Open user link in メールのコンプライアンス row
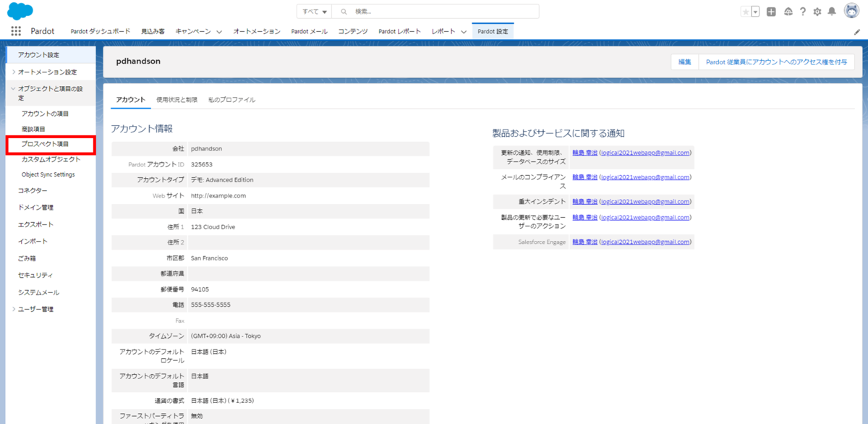Image resolution: width=868 pixels, height=424 pixels. pos(584,177)
